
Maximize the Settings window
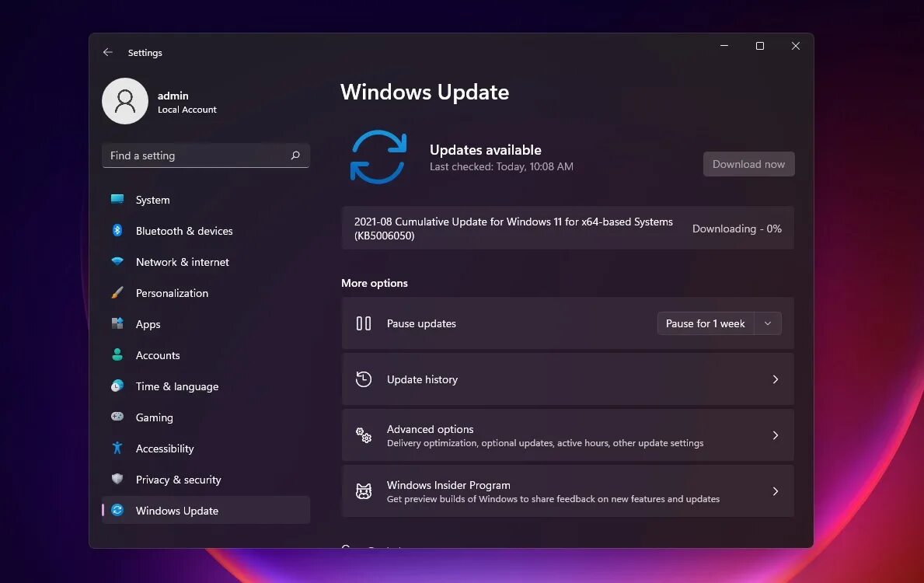click(759, 45)
